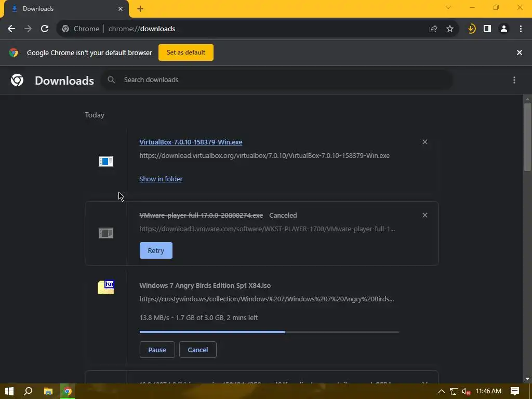Click the muted volume tray icon
The width and height of the screenshot is (532, 399).
pyautogui.click(x=466, y=392)
